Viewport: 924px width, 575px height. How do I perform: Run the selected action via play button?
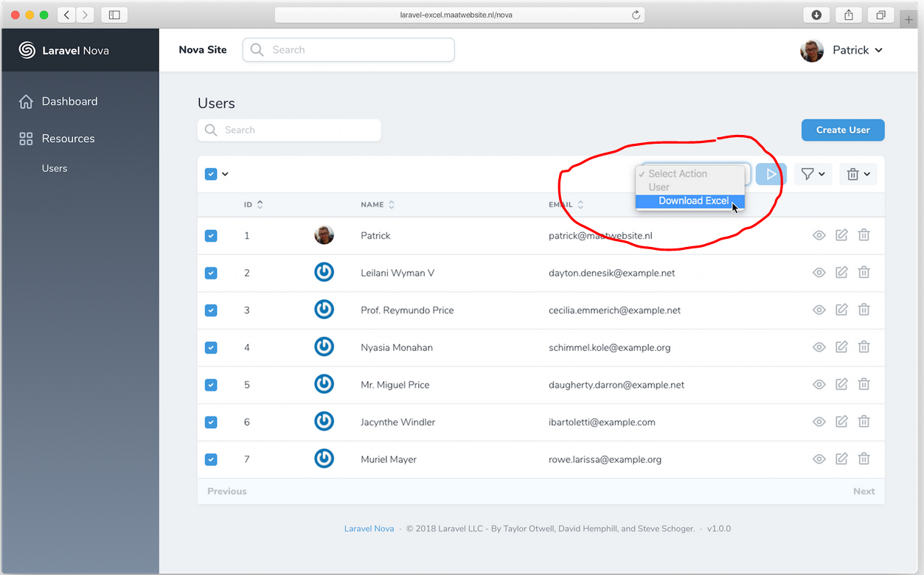point(771,174)
